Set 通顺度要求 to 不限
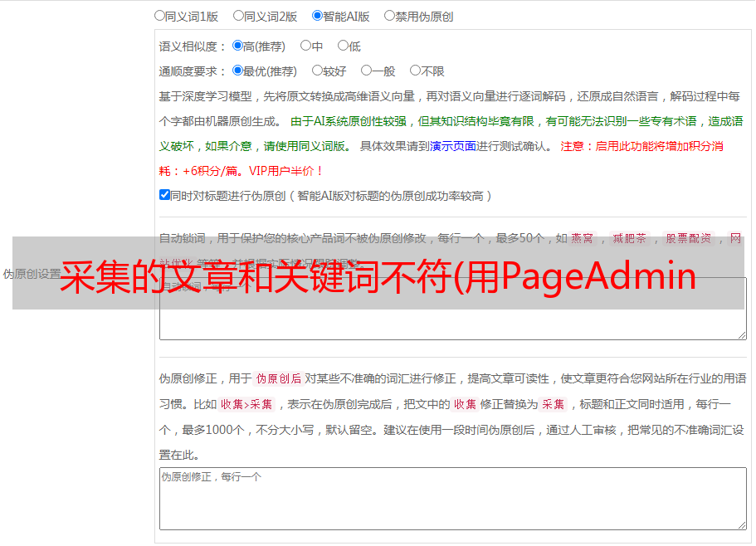Image resolution: width=756 pixels, height=546 pixels. (x=415, y=71)
